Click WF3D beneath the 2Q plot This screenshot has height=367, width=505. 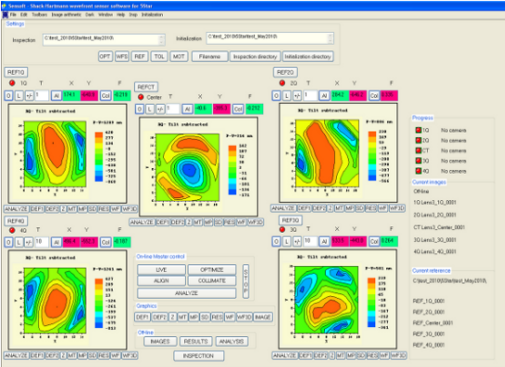(x=397, y=208)
